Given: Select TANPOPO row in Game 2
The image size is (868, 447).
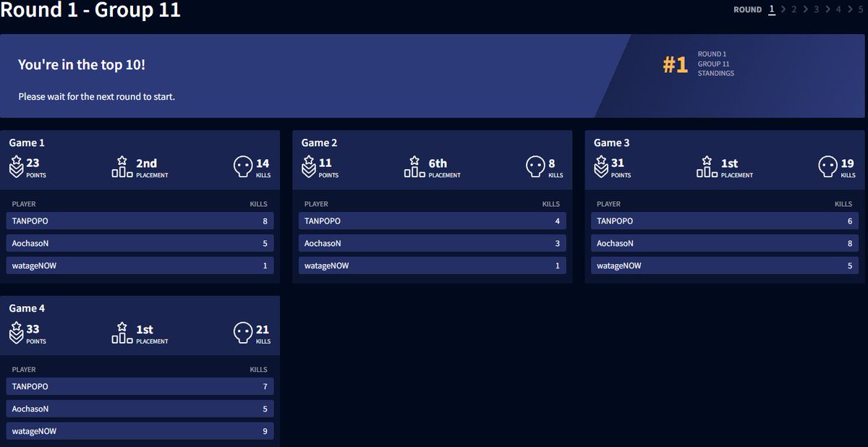Looking at the screenshot, I should coord(433,221).
